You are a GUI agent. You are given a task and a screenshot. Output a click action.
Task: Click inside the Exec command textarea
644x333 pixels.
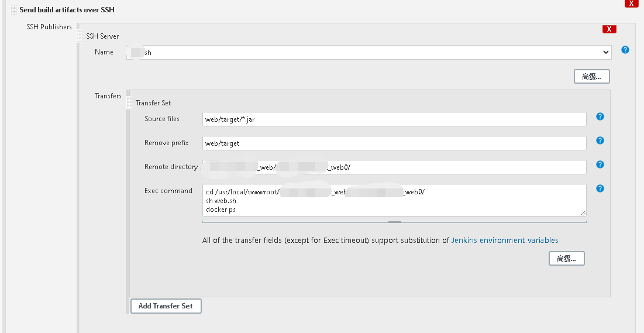coord(394,200)
